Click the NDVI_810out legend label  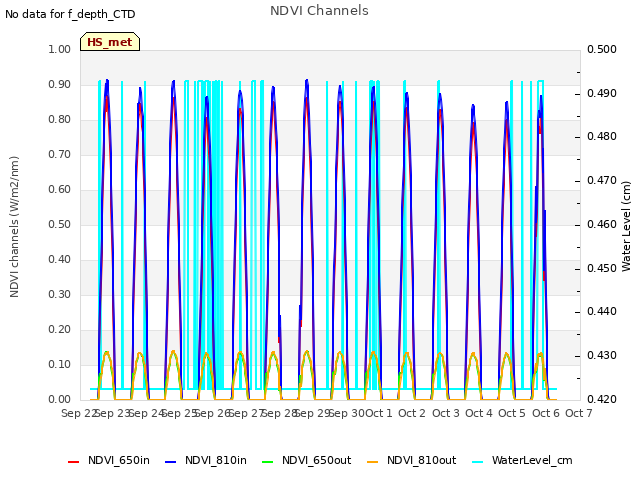pos(422,460)
